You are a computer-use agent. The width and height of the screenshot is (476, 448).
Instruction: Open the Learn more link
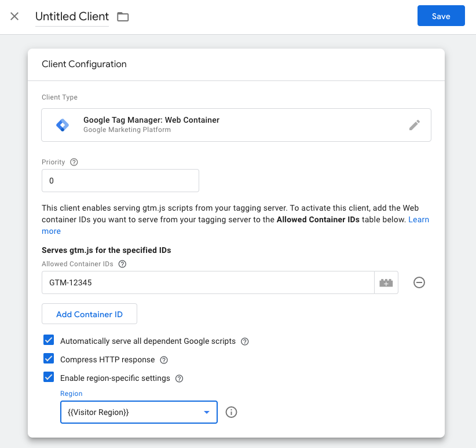419,219
